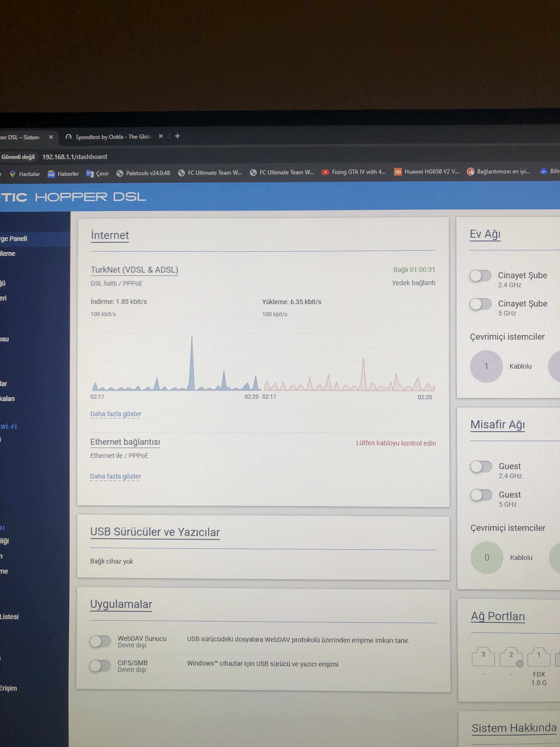Viewport: 560px width, 747px height.
Task: Click the Yedek bağlantı label
Action: pyautogui.click(x=414, y=283)
